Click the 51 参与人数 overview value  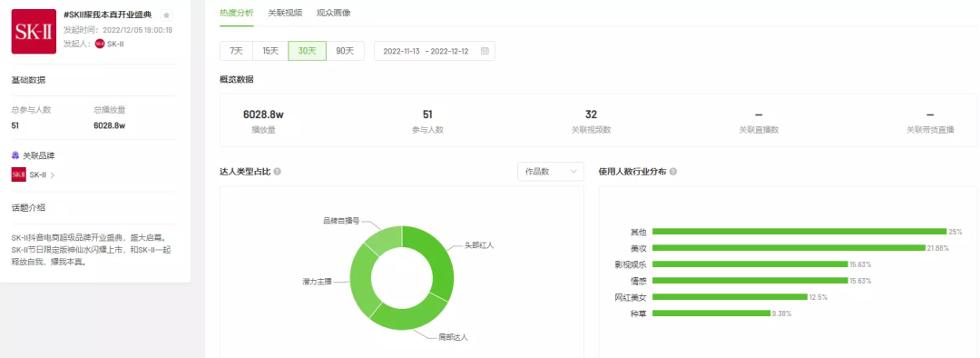pos(427,114)
